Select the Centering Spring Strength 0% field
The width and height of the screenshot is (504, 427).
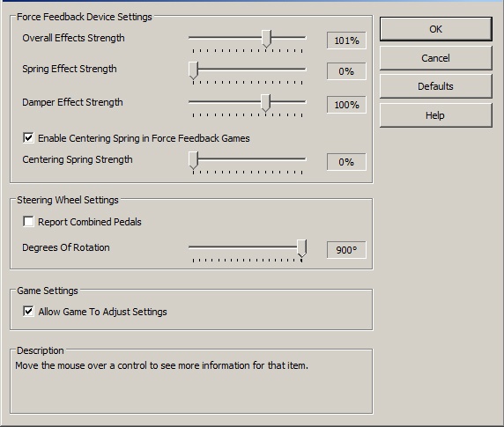(x=346, y=162)
